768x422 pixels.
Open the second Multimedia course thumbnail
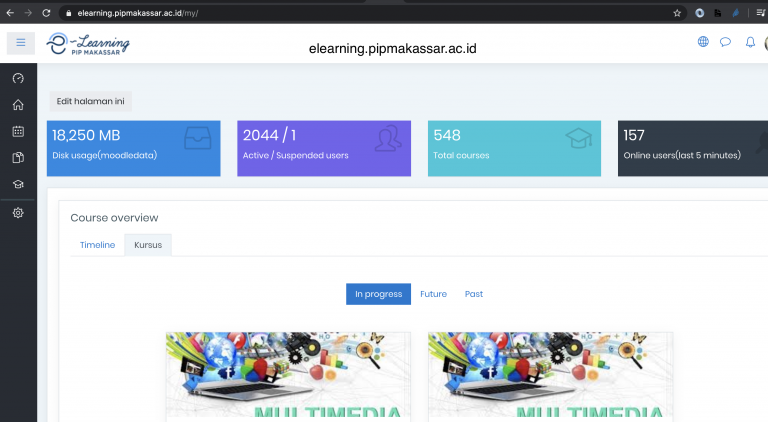[x=551, y=375]
